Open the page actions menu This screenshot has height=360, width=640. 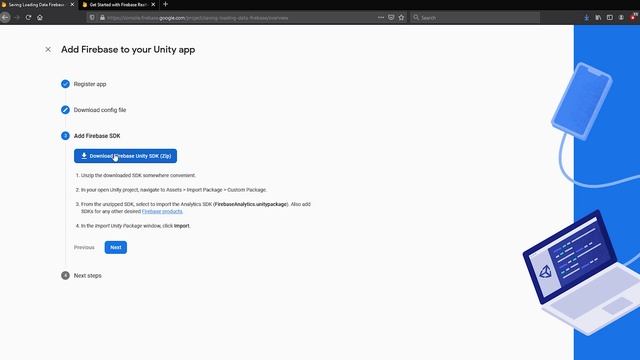tap(381, 18)
